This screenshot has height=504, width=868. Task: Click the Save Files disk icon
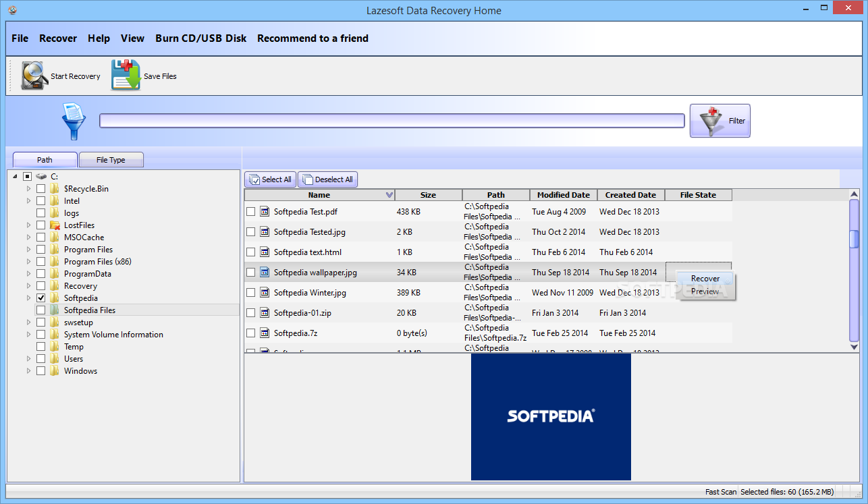click(126, 75)
